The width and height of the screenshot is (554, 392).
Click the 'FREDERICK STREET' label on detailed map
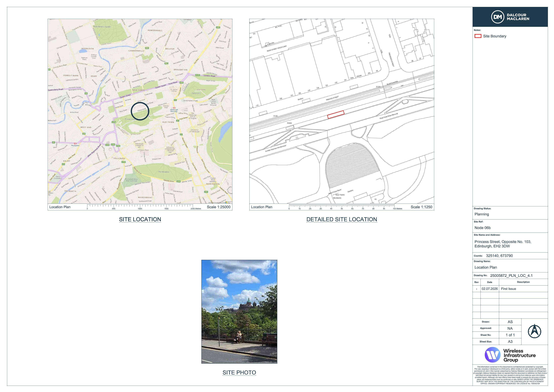[391, 59]
